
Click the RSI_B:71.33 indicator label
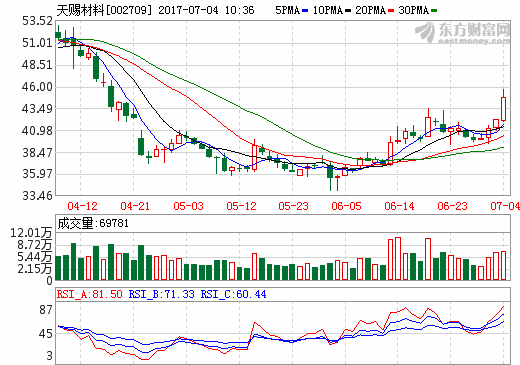(162, 294)
